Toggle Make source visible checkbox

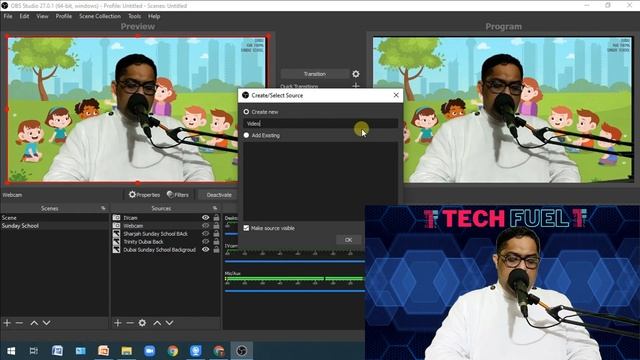click(x=246, y=228)
